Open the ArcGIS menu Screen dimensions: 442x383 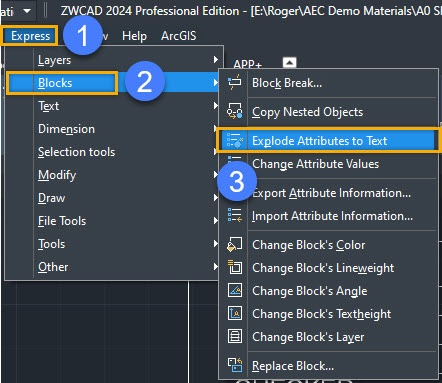[x=179, y=36]
